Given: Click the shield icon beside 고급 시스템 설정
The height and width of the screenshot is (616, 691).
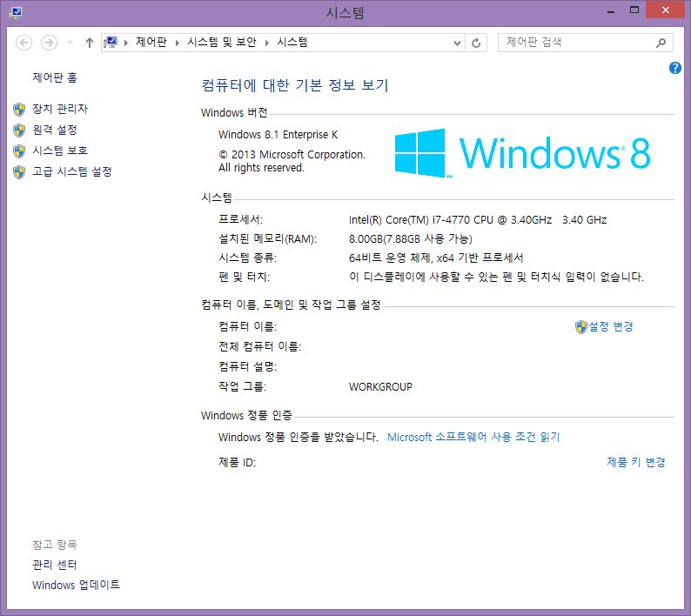Looking at the screenshot, I should (19, 172).
